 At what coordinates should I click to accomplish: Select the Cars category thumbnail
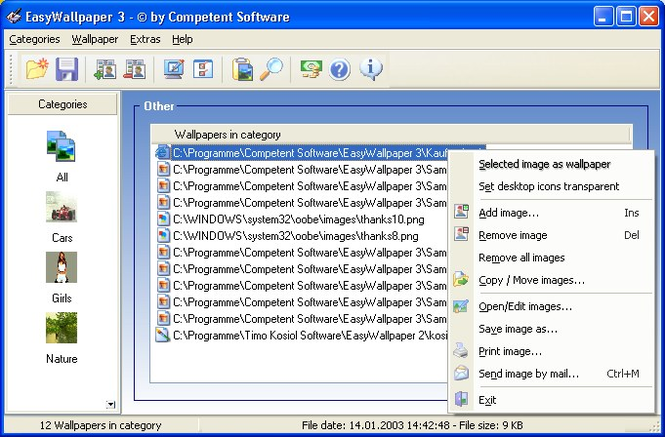tap(61, 207)
